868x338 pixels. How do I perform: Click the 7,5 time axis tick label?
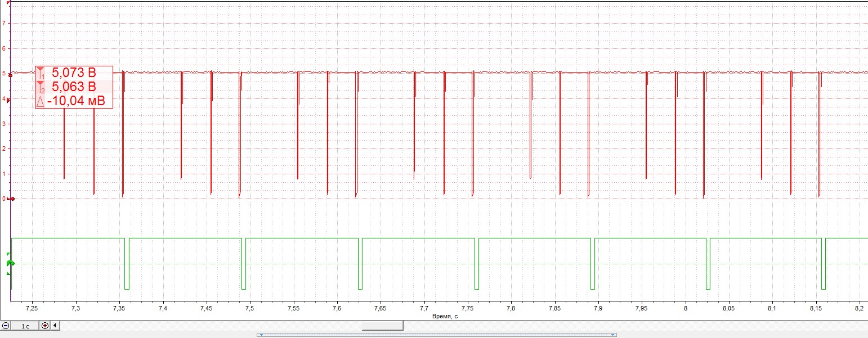pyautogui.click(x=250, y=308)
